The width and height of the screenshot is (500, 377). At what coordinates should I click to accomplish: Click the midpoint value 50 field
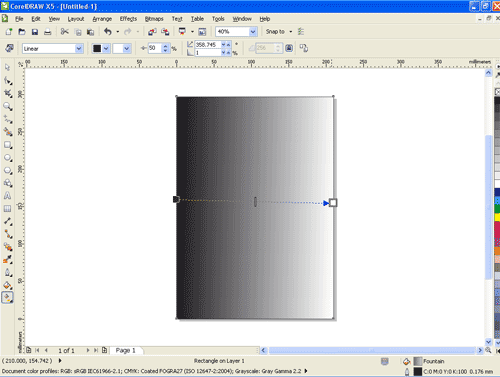155,48
